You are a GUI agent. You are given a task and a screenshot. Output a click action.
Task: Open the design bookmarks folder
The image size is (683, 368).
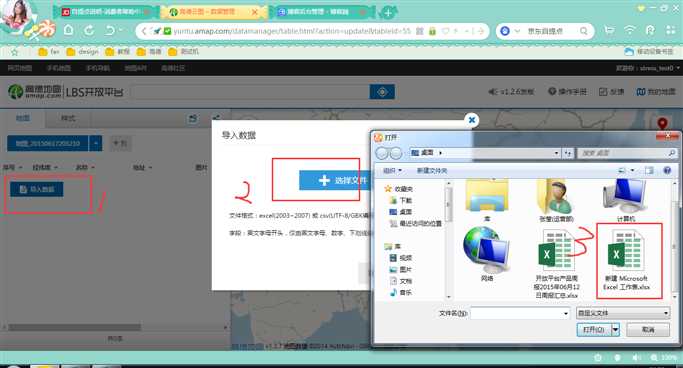pyautogui.click(x=83, y=51)
